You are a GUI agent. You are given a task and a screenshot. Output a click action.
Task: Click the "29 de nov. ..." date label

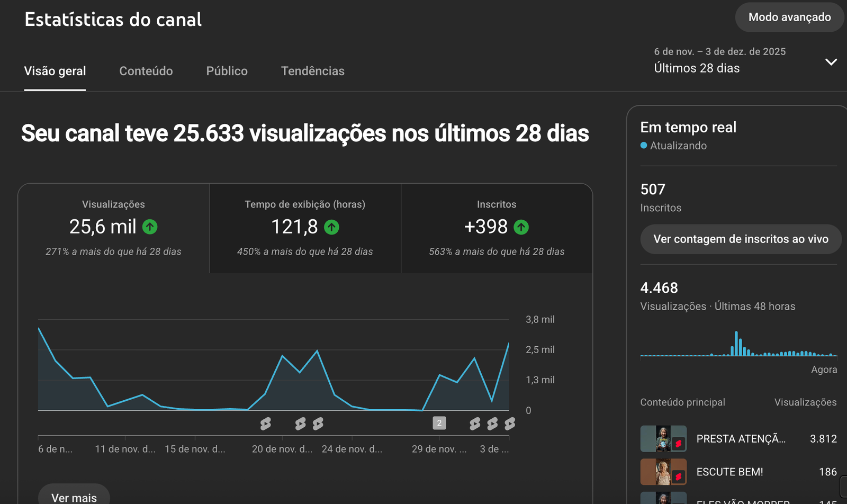[439, 449]
